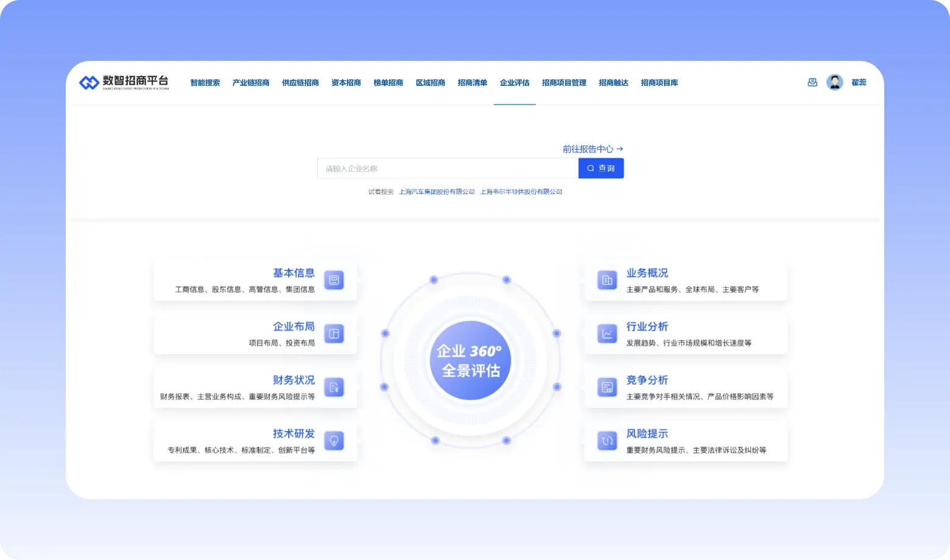The height and width of the screenshot is (560, 950).
Task: Select the 业务概况 overview icon
Action: pos(607,280)
